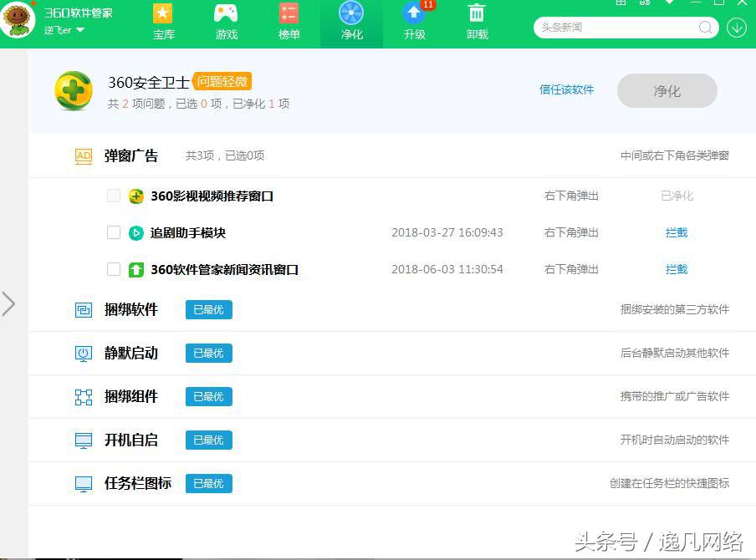Switch to the 升级 tab label
756x560 pixels.
point(415,35)
